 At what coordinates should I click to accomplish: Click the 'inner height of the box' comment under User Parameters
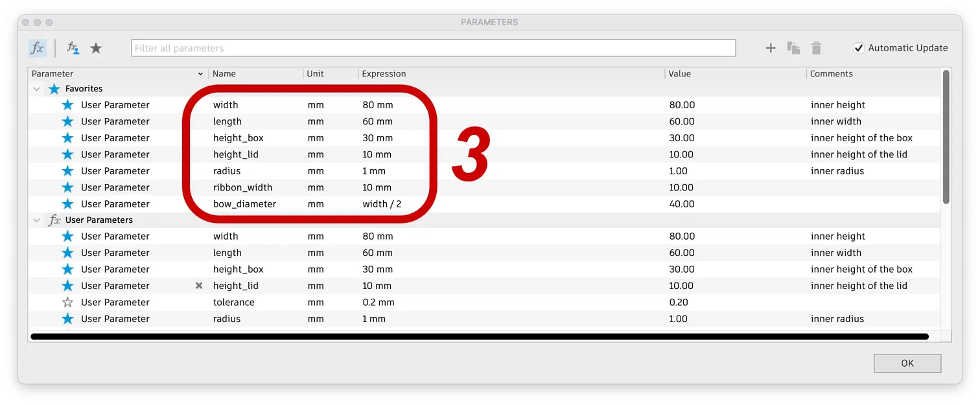861,270
